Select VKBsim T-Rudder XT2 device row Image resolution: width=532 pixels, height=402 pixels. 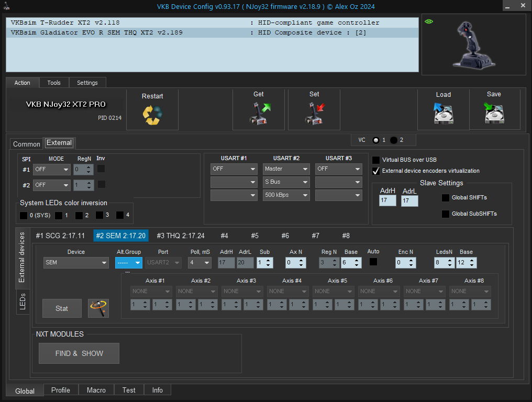coord(212,23)
